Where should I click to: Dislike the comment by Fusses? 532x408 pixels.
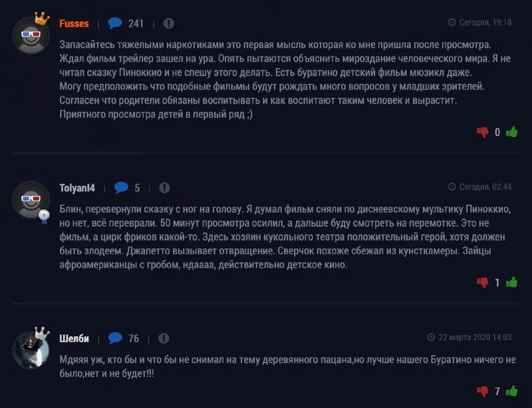tap(482, 132)
